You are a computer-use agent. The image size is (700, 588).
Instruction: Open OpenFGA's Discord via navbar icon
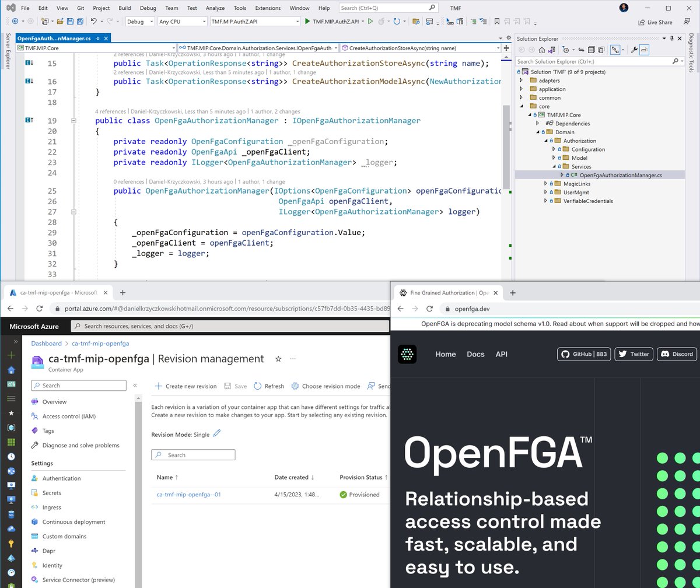[676, 354]
